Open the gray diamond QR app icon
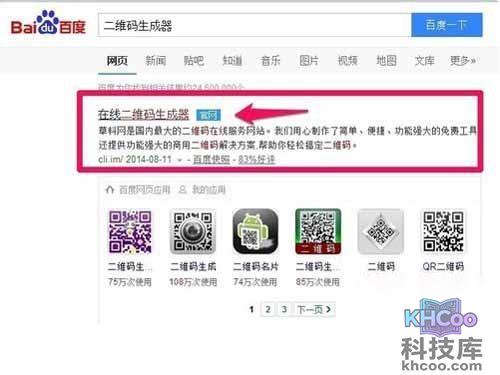Screen dimensions: 500x375 381,232
